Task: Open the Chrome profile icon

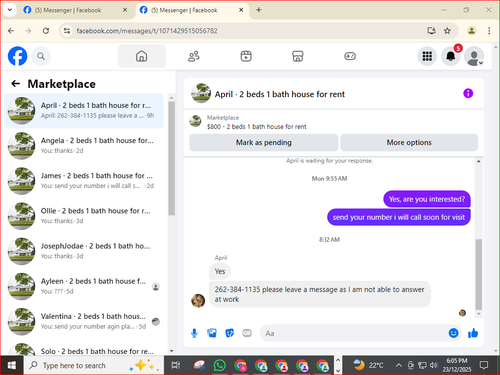Action: tap(471, 31)
